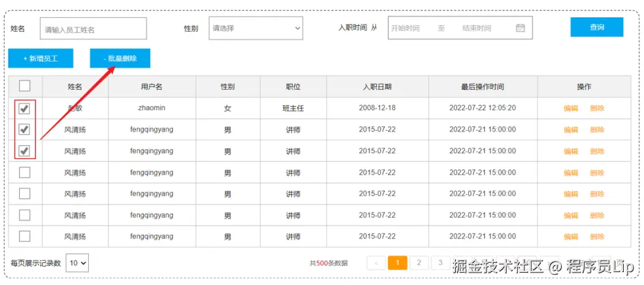Image resolution: width=644 pixels, height=285 pixels.
Task: Go to page 3 in pagination
Action: click(x=440, y=263)
